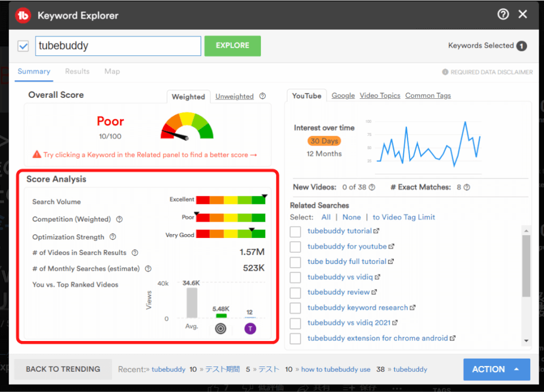Click the better score suggestion message
The image size is (544, 392).
click(150, 155)
